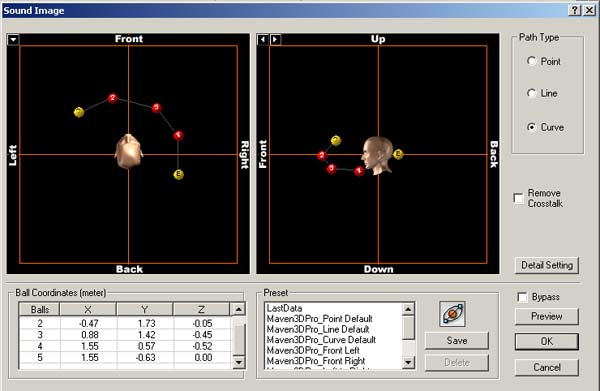Open the help question mark button
Screen dimensions: 600x391
point(575,10)
